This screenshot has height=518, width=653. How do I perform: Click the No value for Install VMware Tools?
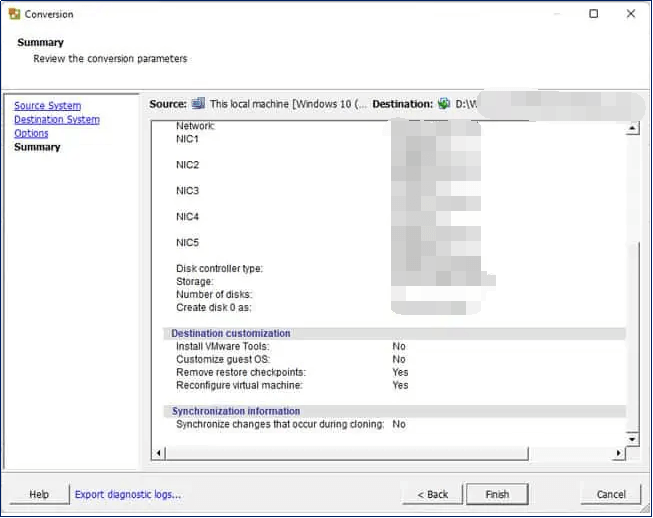[x=399, y=346]
